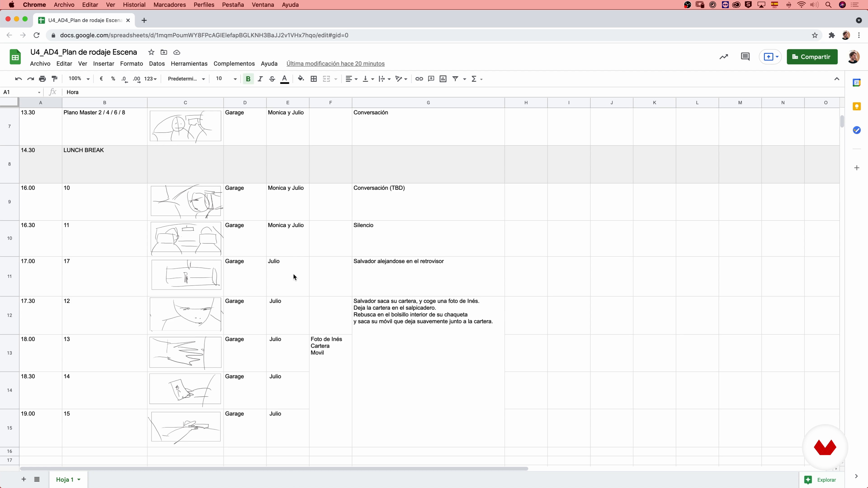Open font size 10 dropdown
Screen dimensions: 868x488
pyautogui.click(x=226, y=79)
